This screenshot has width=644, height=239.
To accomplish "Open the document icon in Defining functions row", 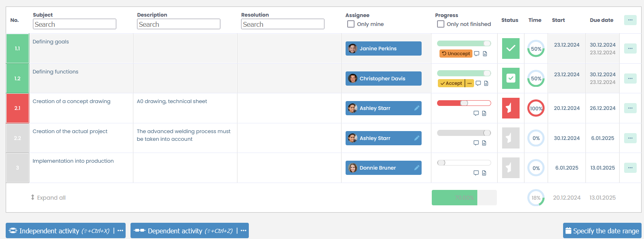I will 486,84.
